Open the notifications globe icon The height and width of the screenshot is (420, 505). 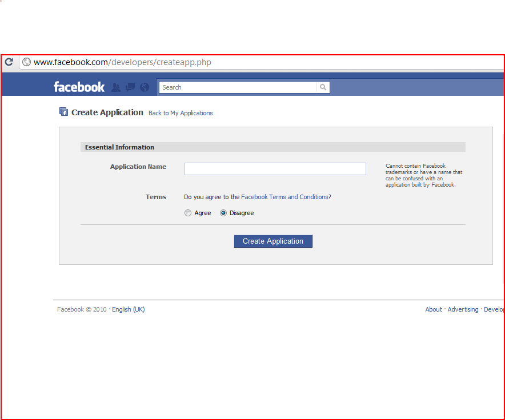point(145,87)
